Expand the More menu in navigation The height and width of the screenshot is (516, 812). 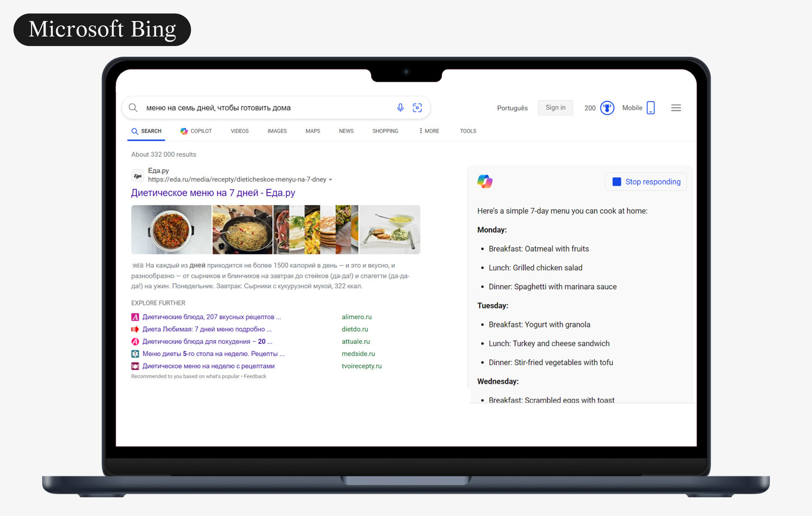(x=429, y=131)
